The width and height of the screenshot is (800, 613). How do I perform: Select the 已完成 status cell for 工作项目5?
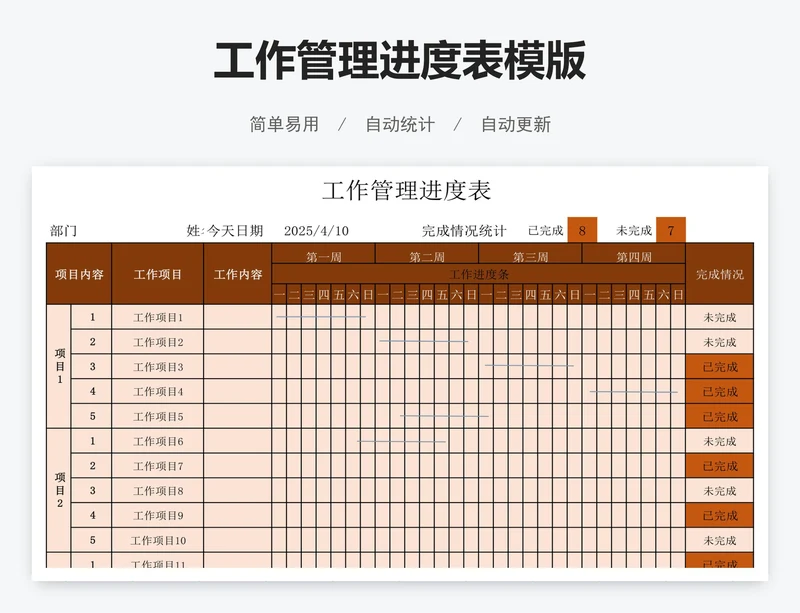[720, 416]
